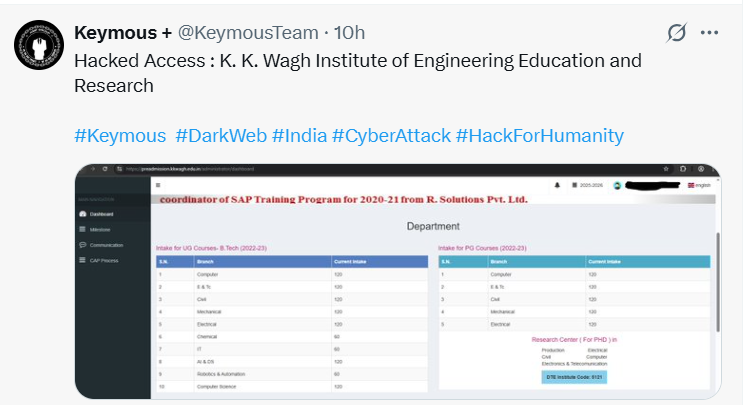Open the tweet's more options menu
745x405 pixels.
[710, 33]
